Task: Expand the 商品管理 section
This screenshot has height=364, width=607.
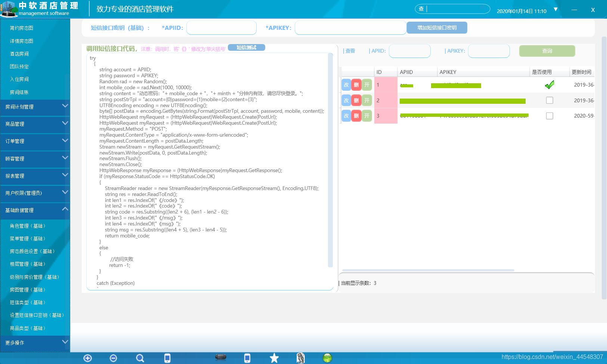Action: click(35, 124)
